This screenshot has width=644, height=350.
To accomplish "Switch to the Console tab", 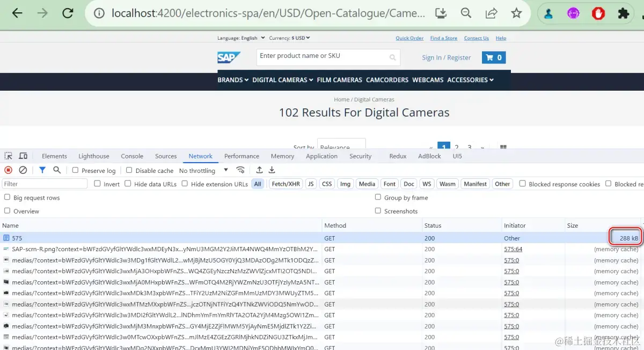I will pyautogui.click(x=132, y=156).
